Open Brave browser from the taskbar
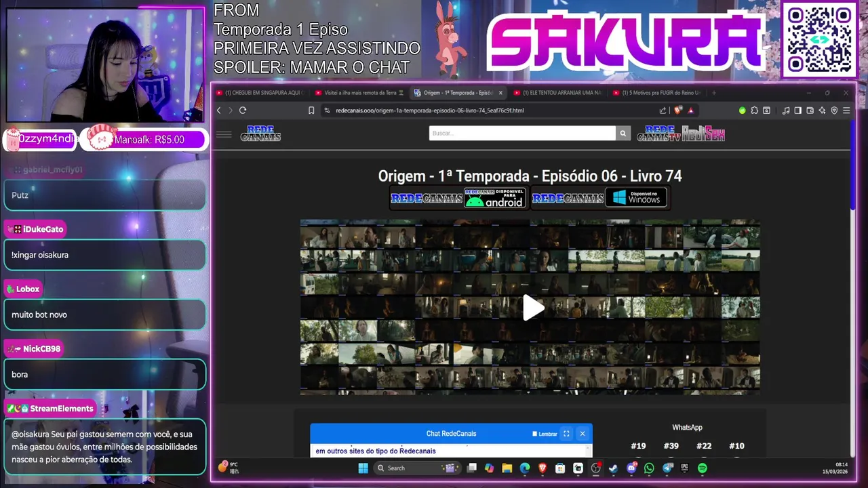The width and height of the screenshot is (868, 488). [x=542, y=468]
